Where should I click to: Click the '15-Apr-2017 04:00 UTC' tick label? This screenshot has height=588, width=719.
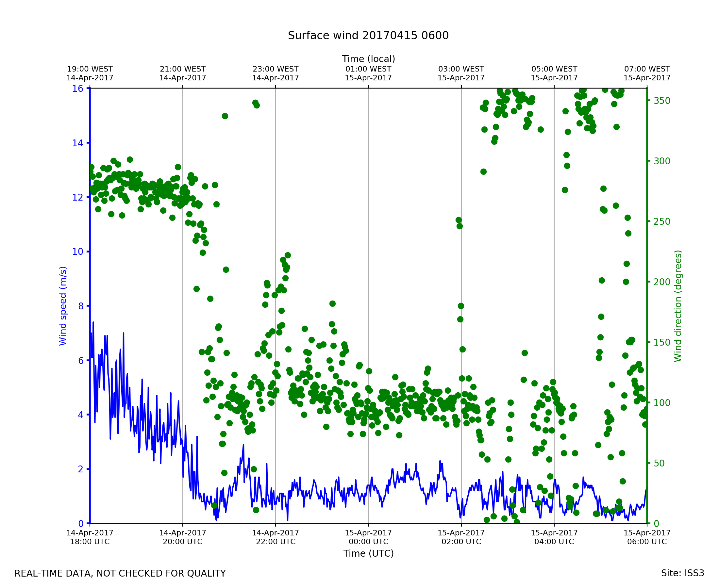click(x=554, y=537)
